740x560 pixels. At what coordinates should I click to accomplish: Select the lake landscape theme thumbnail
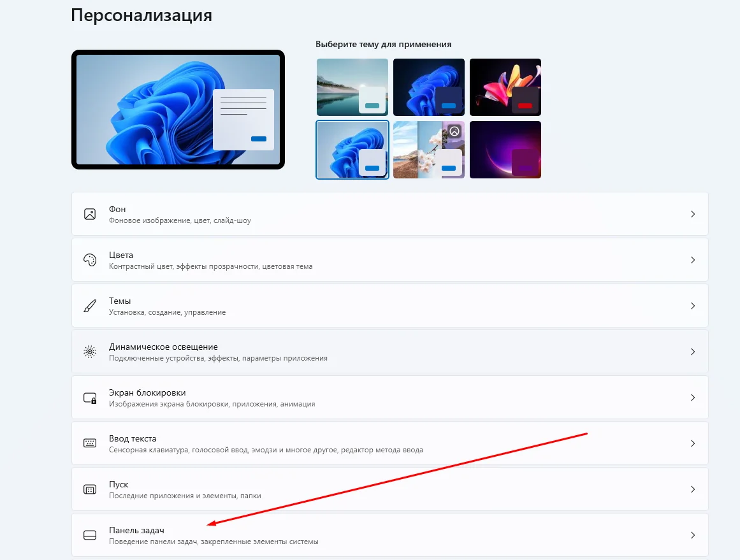pyautogui.click(x=352, y=87)
